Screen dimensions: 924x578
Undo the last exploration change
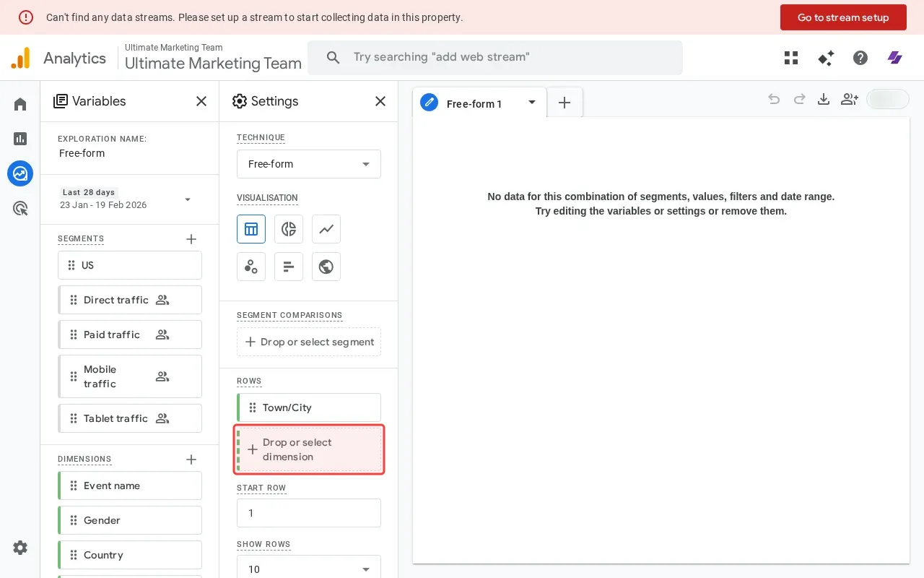pyautogui.click(x=774, y=99)
